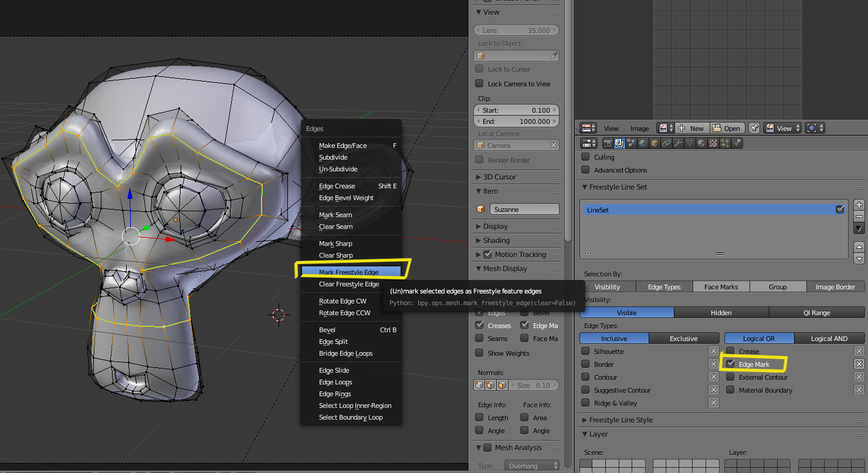Open the Particles properties tab icon

[x=725, y=143]
